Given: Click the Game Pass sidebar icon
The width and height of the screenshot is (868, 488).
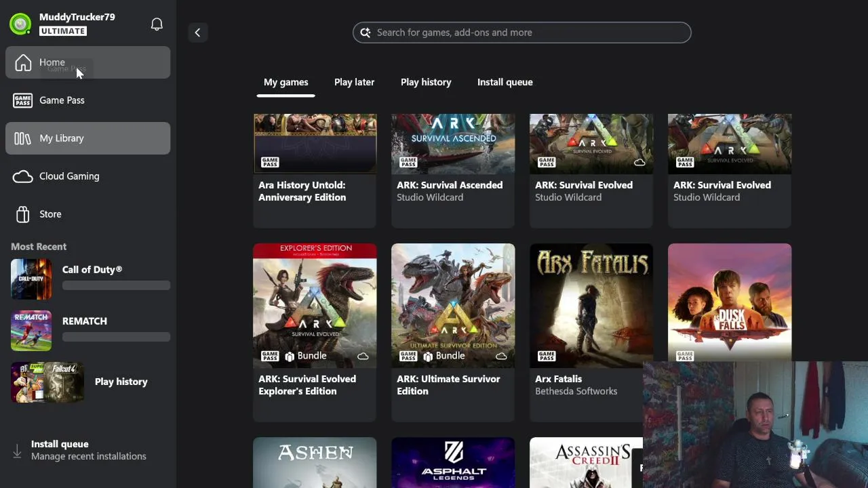Looking at the screenshot, I should 23,100.
